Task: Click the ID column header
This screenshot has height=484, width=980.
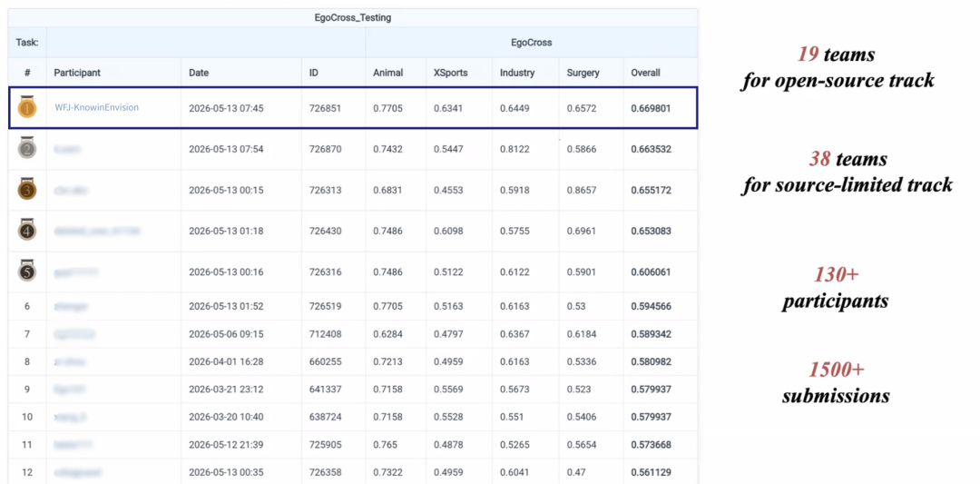Action: coord(314,73)
